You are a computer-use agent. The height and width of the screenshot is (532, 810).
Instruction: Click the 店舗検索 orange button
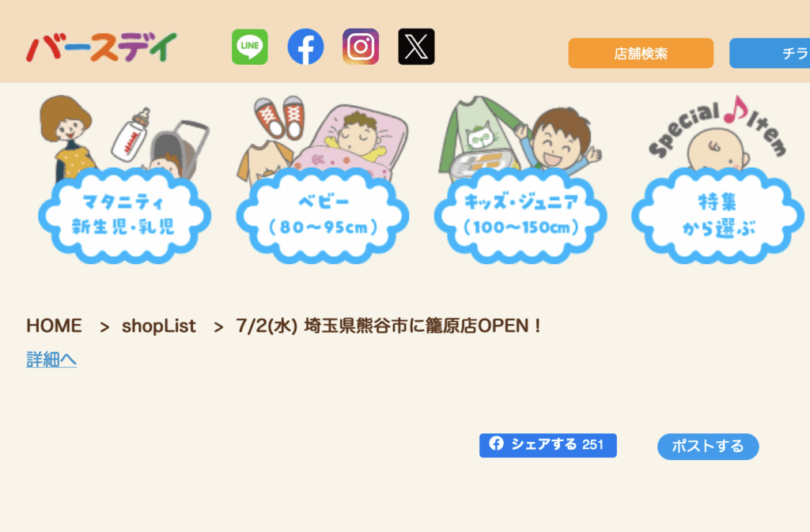641,53
